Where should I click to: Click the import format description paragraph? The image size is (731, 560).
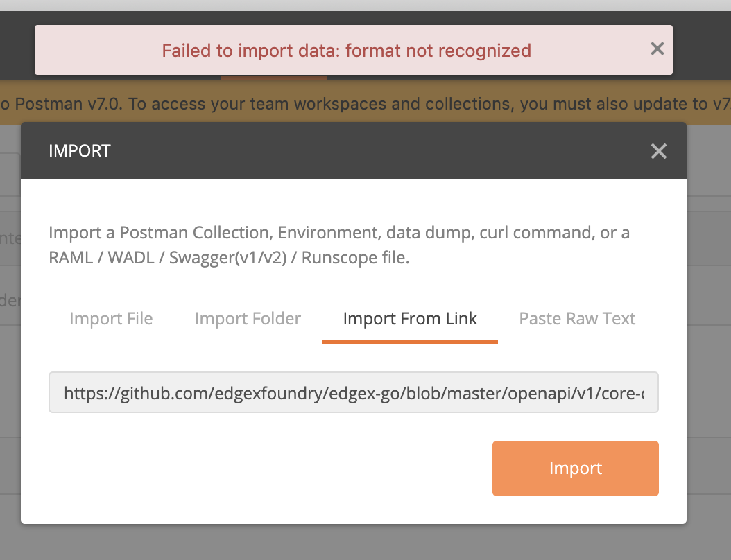click(339, 244)
